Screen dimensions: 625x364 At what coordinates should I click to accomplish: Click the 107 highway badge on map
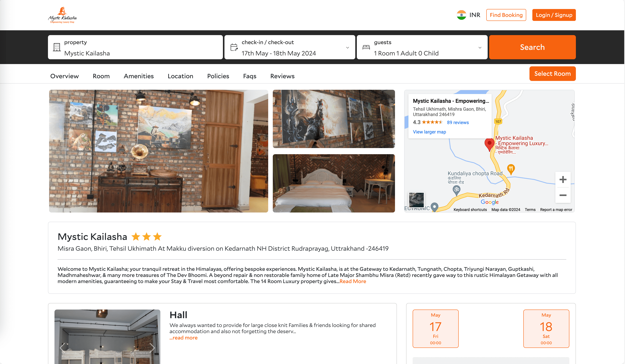pos(498,122)
